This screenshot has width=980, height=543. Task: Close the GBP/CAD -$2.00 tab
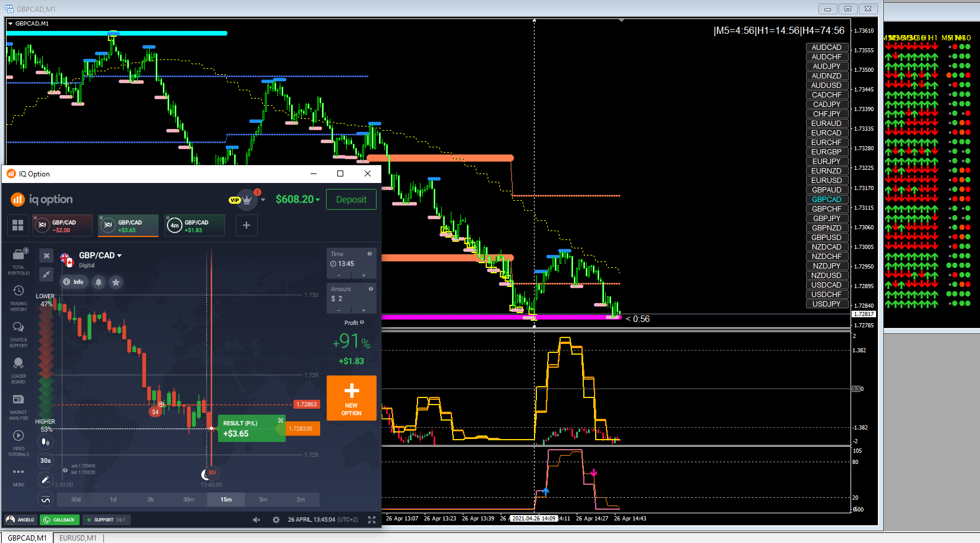[x=36, y=217]
